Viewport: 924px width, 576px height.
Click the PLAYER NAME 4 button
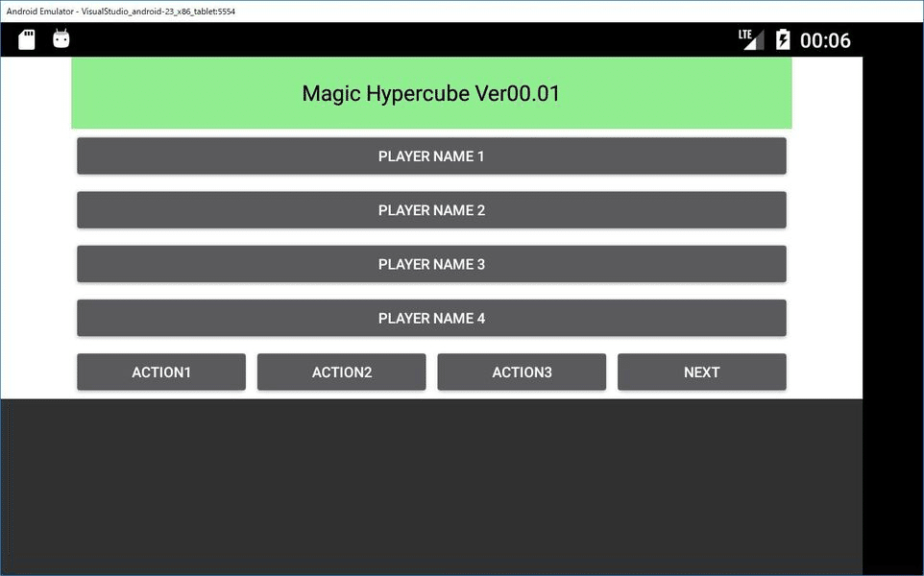(x=431, y=318)
